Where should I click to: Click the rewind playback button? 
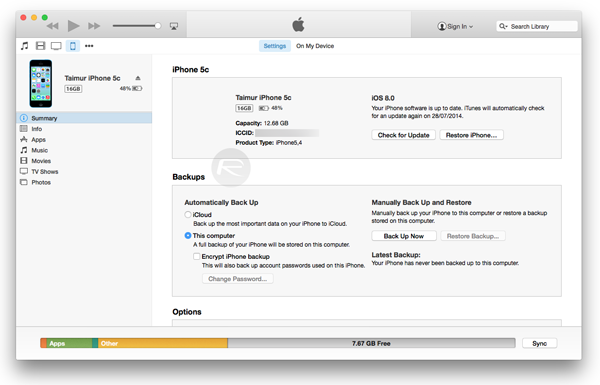(x=52, y=26)
